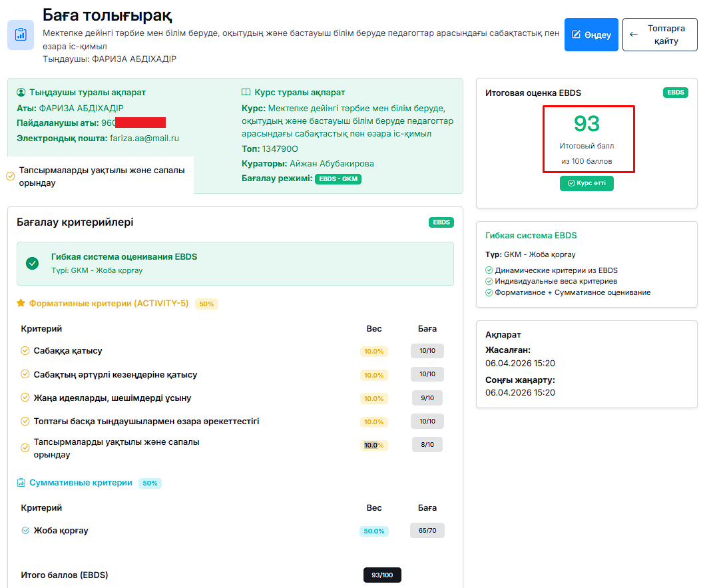Click the Курс өтті status badge
The image size is (705, 588).
pos(587,183)
